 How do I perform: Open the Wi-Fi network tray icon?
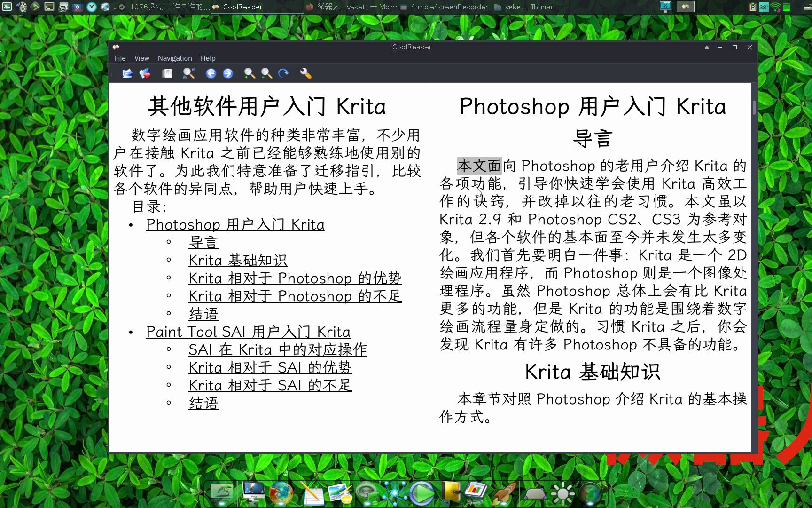pos(775,7)
